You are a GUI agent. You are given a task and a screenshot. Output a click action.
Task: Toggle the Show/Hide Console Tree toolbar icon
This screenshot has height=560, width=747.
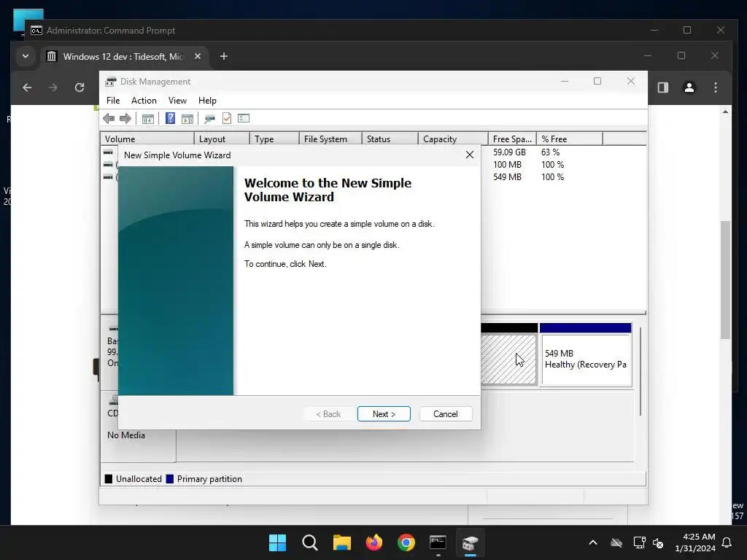click(147, 119)
